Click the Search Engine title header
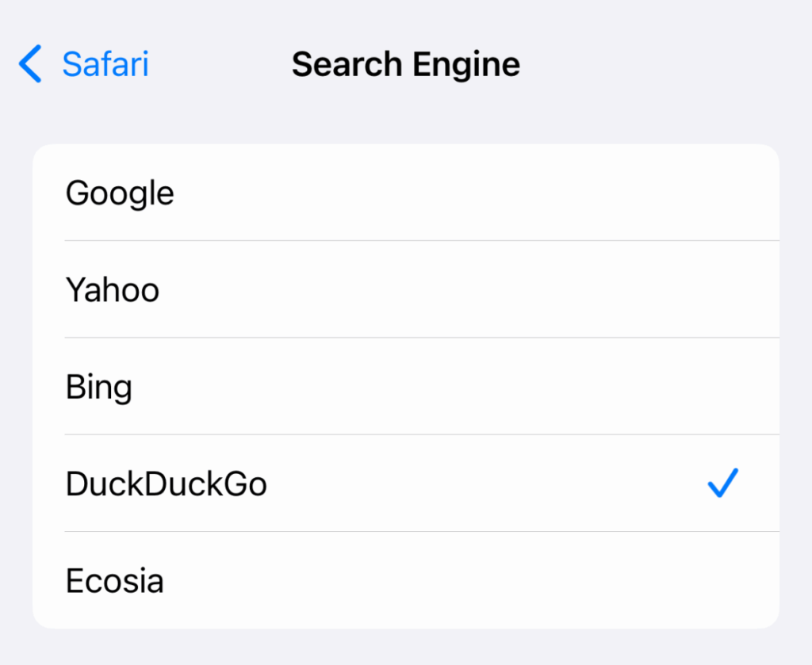The image size is (812, 665). click(x=406, y=64)
